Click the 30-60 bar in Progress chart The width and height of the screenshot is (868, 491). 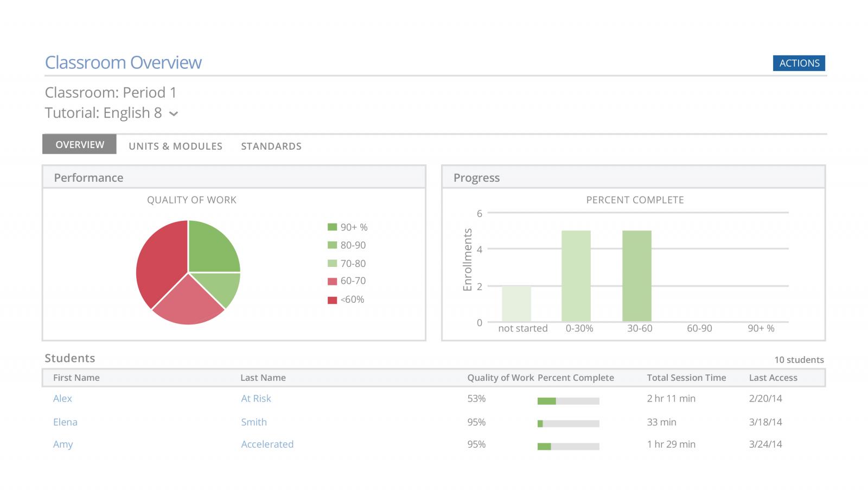coord(636,276)
